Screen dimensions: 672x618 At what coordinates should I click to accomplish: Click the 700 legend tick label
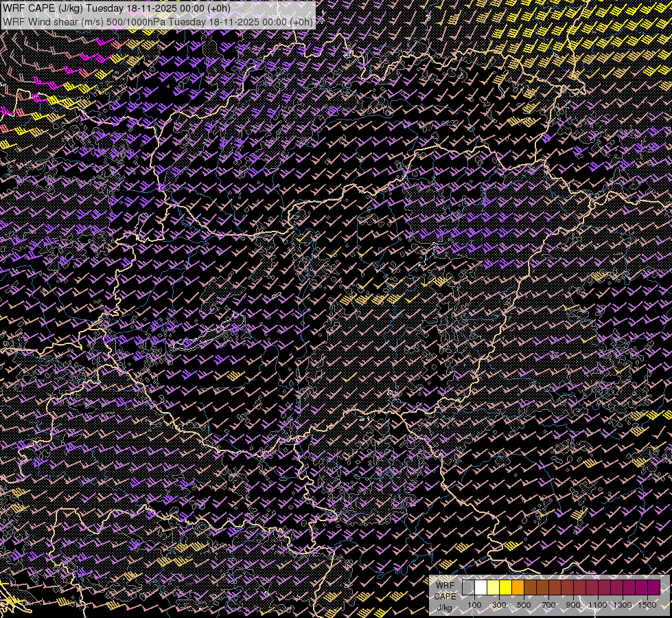pos(548,605)
